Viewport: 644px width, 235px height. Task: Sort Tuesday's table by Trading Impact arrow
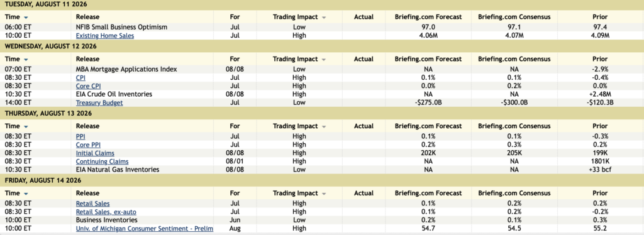(x=324, y=18)
